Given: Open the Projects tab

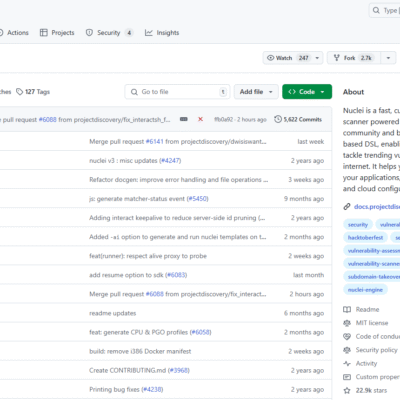Looking at the screenshot, I should [x=57, y=33].
